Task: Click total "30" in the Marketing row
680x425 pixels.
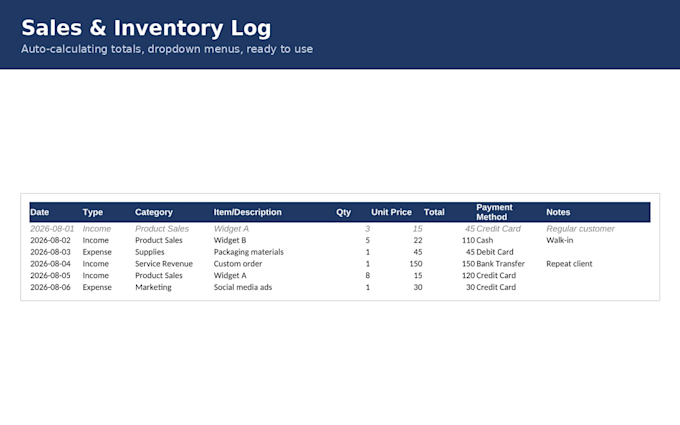Action: (471, 287)
